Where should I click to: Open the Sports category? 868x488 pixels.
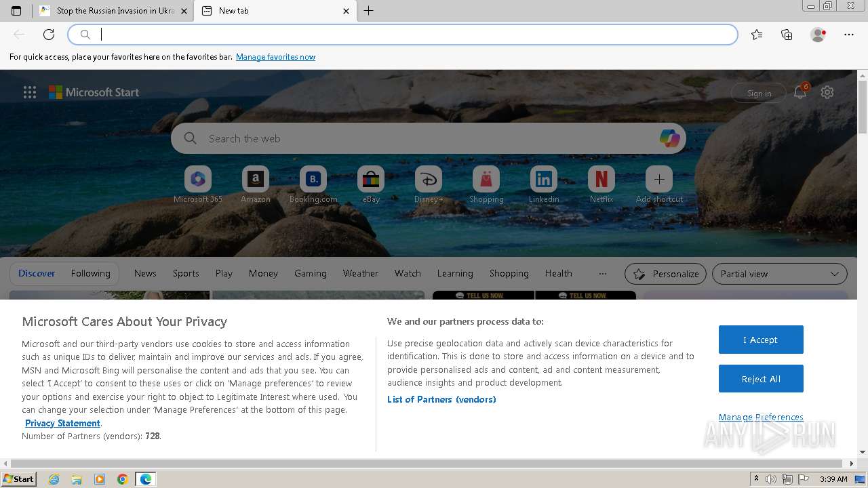pos(186,273)
